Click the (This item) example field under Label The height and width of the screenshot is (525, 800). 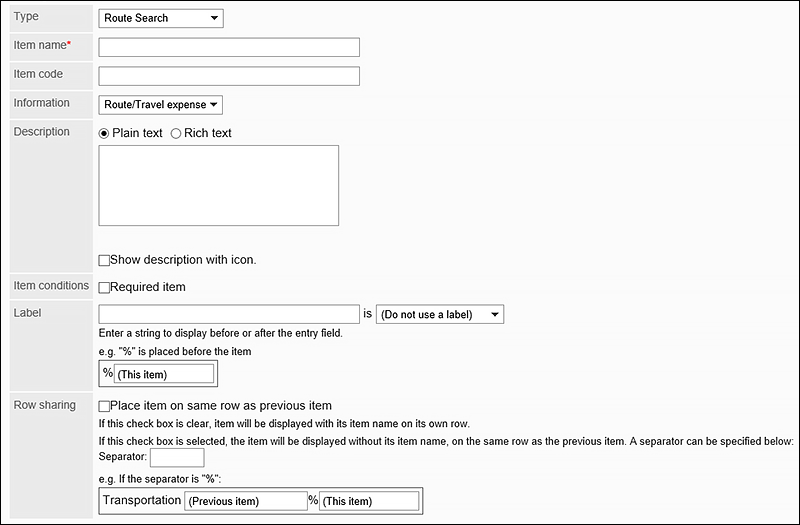coord(164,374)
